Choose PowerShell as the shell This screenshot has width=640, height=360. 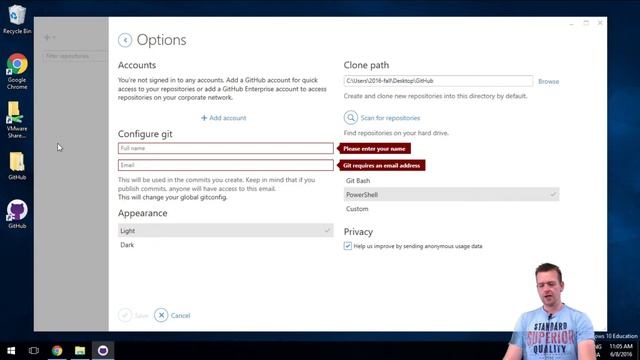point(451,195)
